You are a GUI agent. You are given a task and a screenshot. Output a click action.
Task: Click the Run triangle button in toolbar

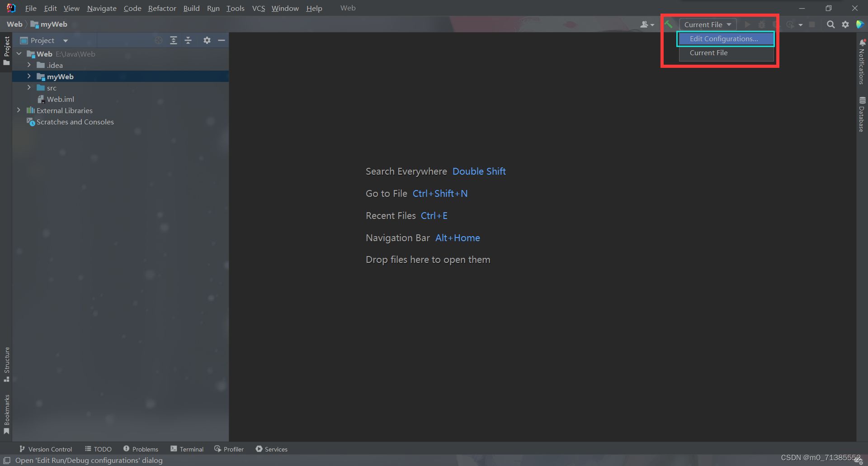tap(747, 24)
